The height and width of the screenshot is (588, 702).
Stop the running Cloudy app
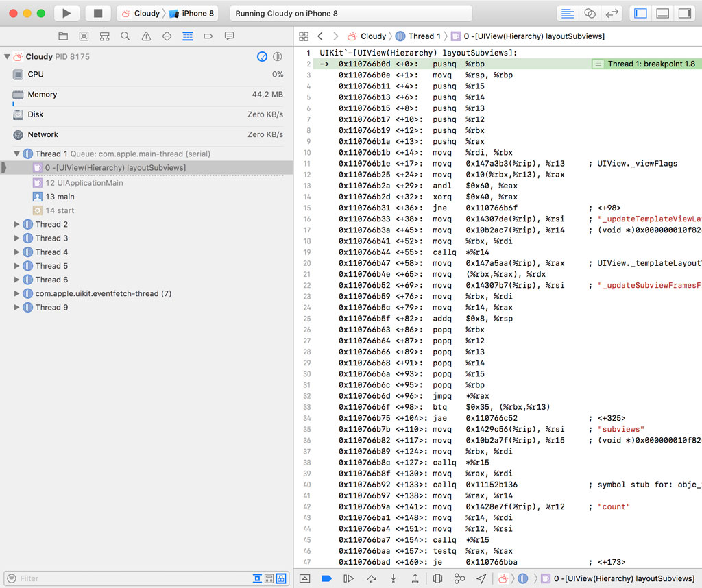click(x=98, y=14)
